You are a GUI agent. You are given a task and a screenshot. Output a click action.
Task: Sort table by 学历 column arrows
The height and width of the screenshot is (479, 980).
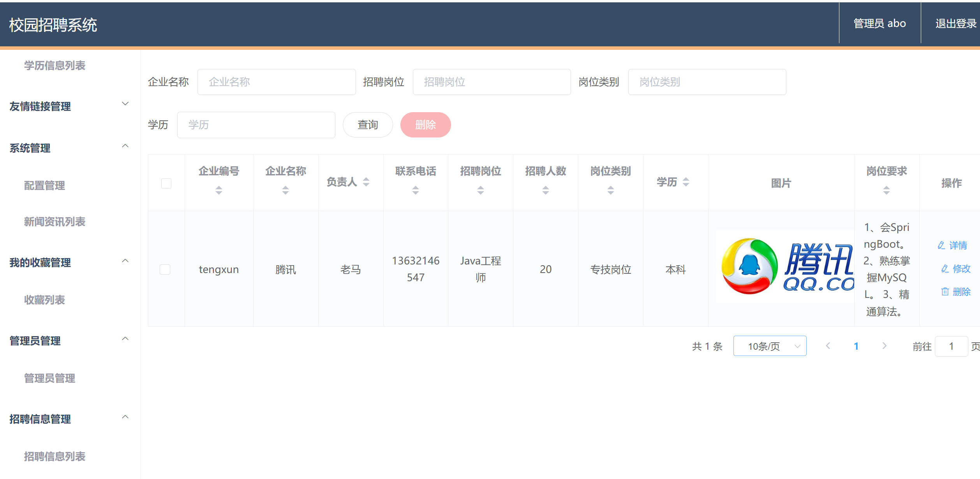tap(686, 182)
